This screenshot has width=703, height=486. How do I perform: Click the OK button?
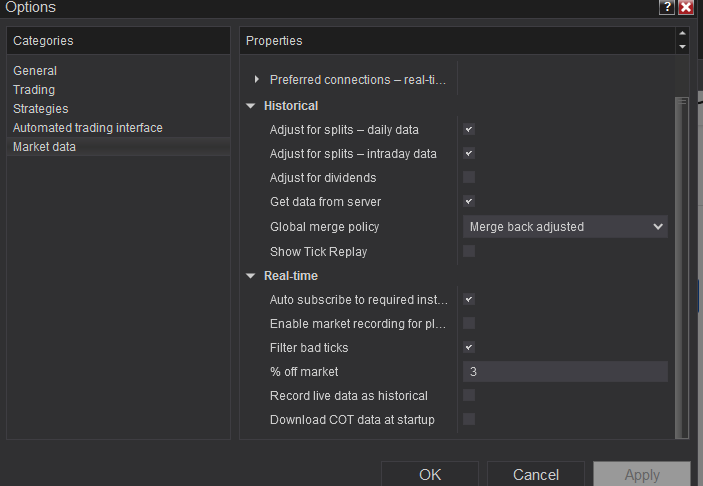pyautogui.click(x=430, y=474)
